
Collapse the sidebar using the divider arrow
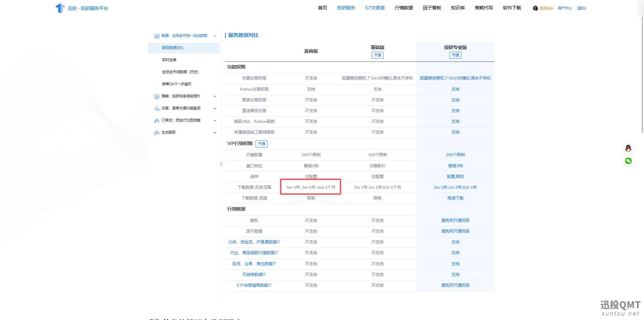[221, 164]
